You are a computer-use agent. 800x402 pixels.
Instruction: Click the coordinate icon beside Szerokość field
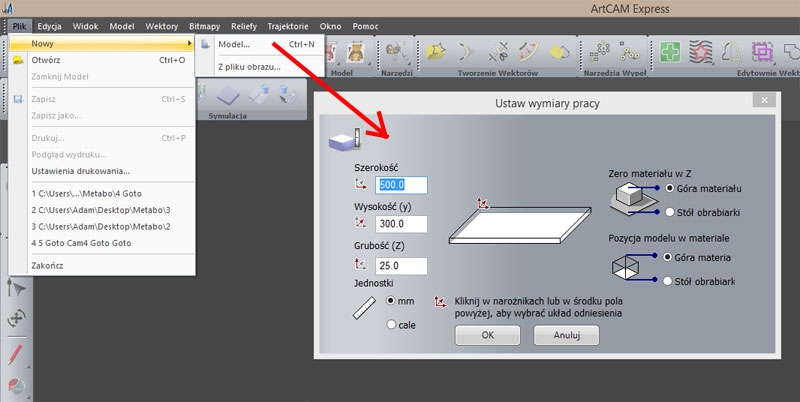(x=361, y=184)
